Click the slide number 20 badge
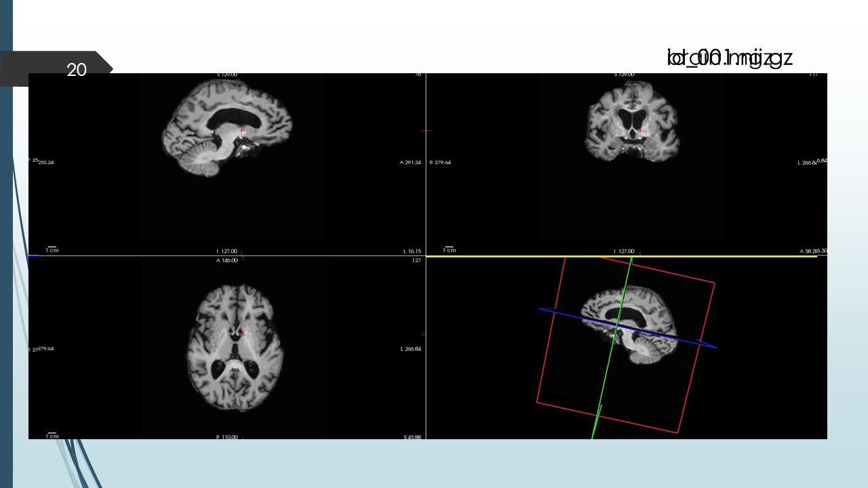This screenshot has width=868, height=488. click(x=76, y=69)
